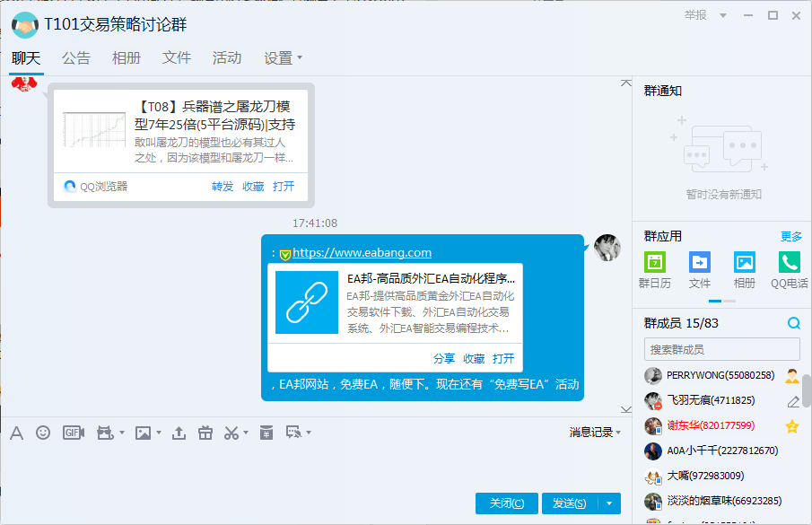Expand the message bubble options arrow
The width and height of the screenshot is (812, 525).
pyautogui.click(x=309, y=433)
